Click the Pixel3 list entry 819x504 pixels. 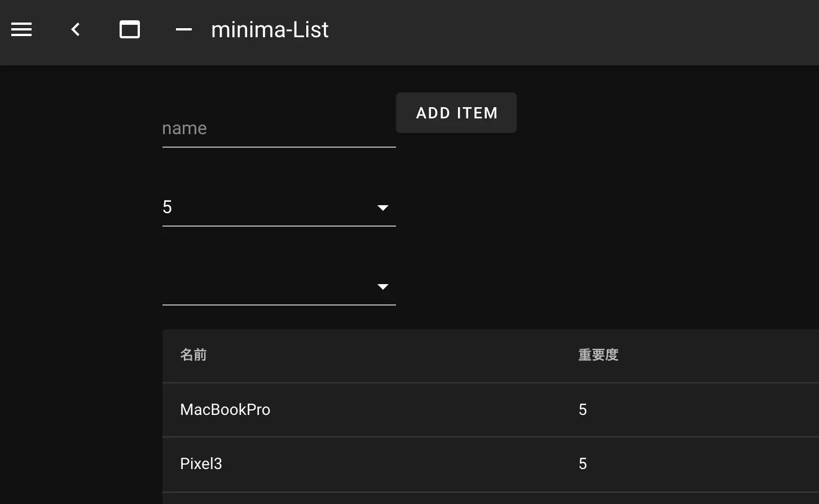click(x=201, y=464)
